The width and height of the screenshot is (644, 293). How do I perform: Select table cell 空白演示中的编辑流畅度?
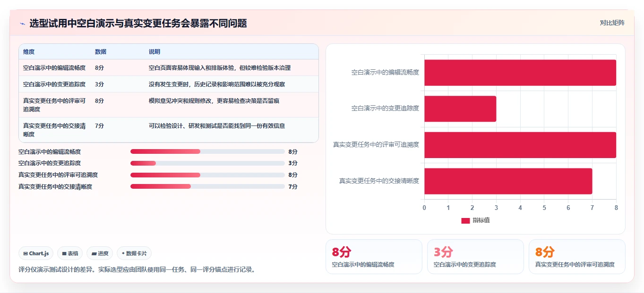(54, 68)
